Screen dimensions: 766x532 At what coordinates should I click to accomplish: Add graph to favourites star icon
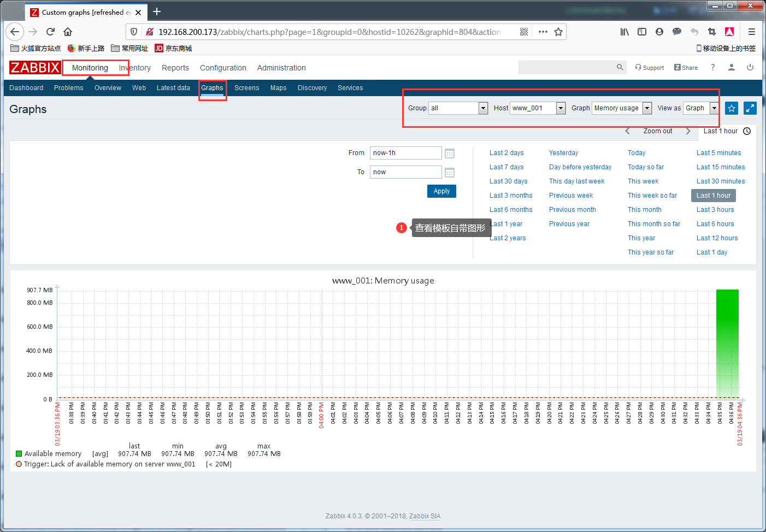coord(732,108)
